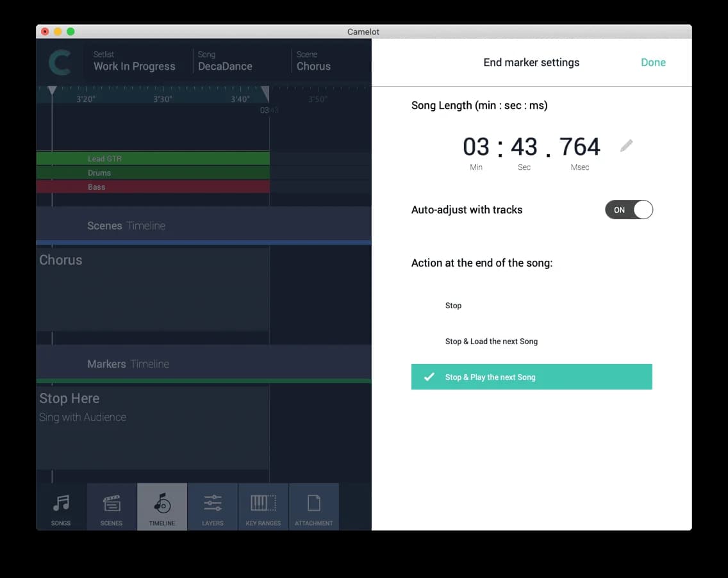Confirm Stop & Play the next Song option
This screenshot has width=728, height=578.
point(531,377)
